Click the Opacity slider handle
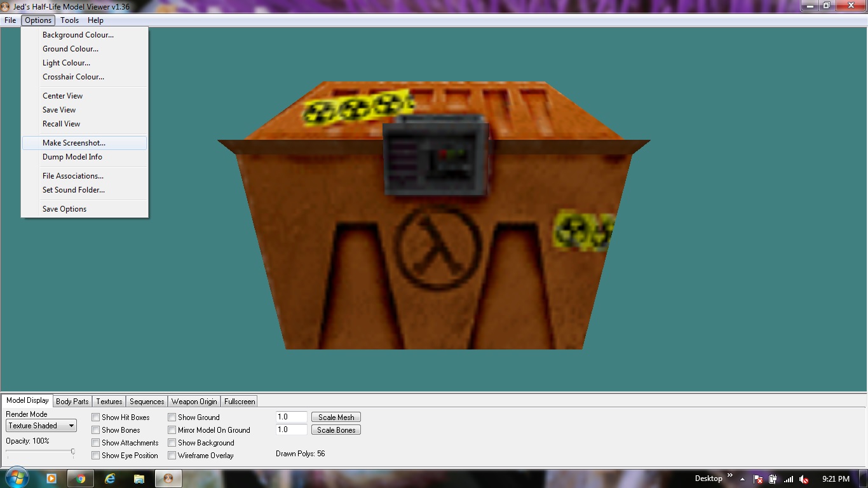The height and width of the screenshot is (488, 868). pyautogui.click(x=73, y=452)
